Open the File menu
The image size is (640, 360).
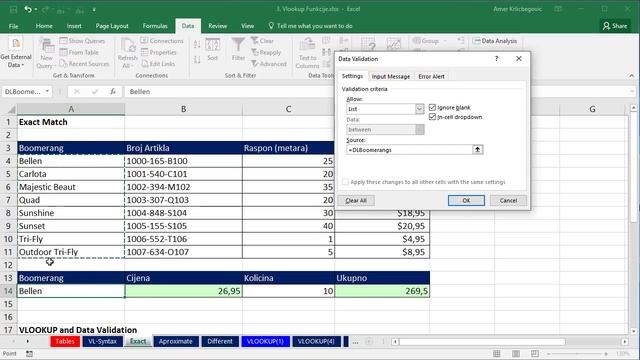pyautogui.click(x=13, y=26)
